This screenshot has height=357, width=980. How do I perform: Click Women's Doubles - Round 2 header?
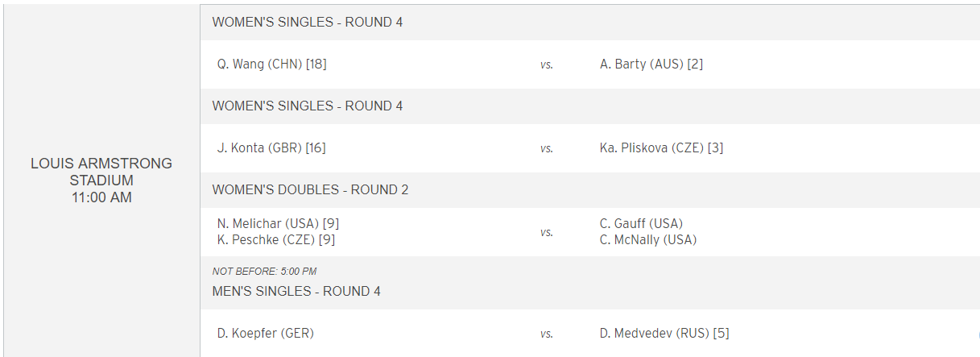coord(310,189)
